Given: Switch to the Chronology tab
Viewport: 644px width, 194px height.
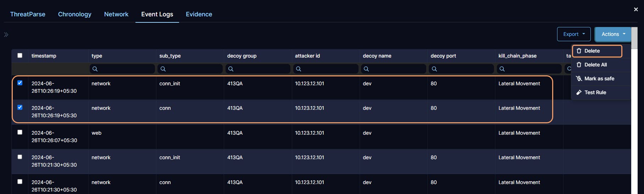Looking at the screenshot, I should (x=74, y=14).
